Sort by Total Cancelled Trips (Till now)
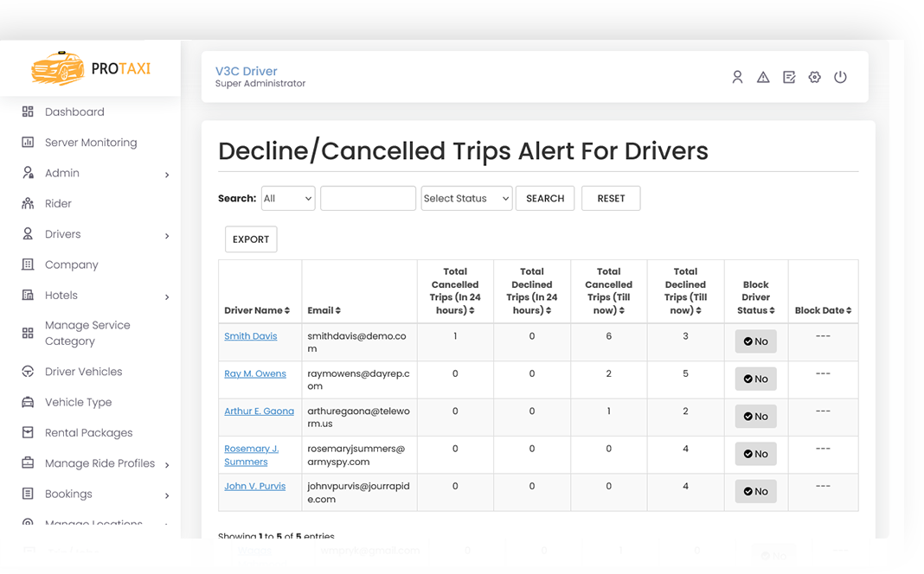The height and width of the screenshot is (574, 924). pyautogui.click(x=622, y=310)
